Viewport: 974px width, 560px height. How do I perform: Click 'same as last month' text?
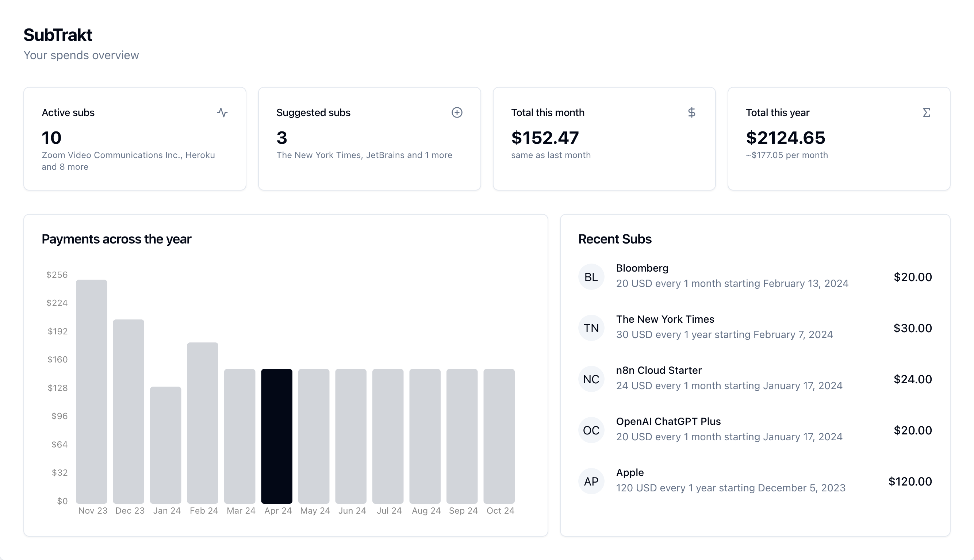pyautogui.click(x=551, y=156)
